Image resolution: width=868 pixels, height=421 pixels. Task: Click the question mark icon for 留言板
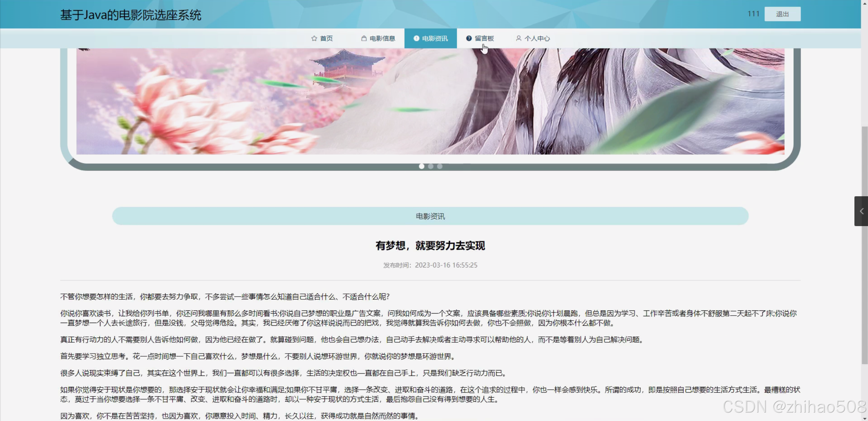[469, 38]
